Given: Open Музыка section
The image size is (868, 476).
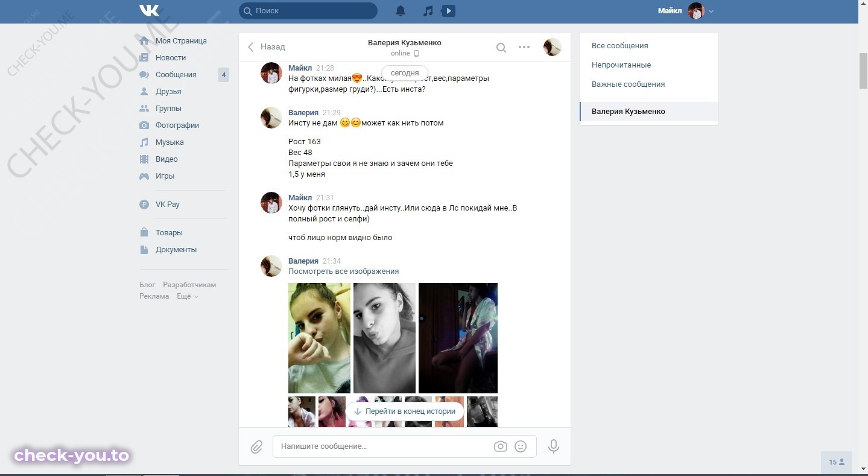Looking at the screenshot, I should coord(169,142).
